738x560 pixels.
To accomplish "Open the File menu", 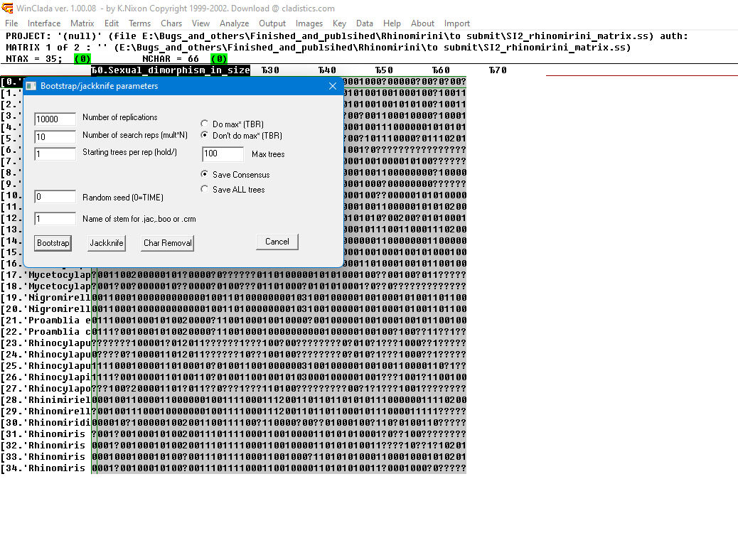I will coord(11,23).
